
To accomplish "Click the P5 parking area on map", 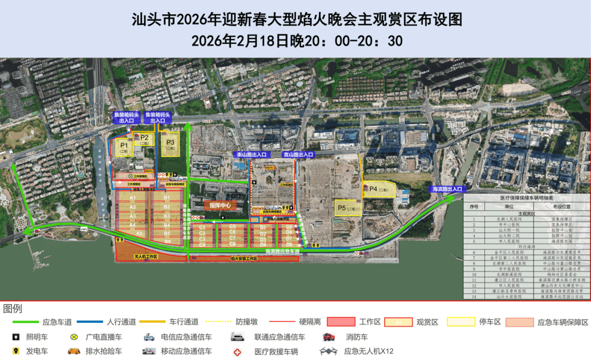I will tap(348, 208).
